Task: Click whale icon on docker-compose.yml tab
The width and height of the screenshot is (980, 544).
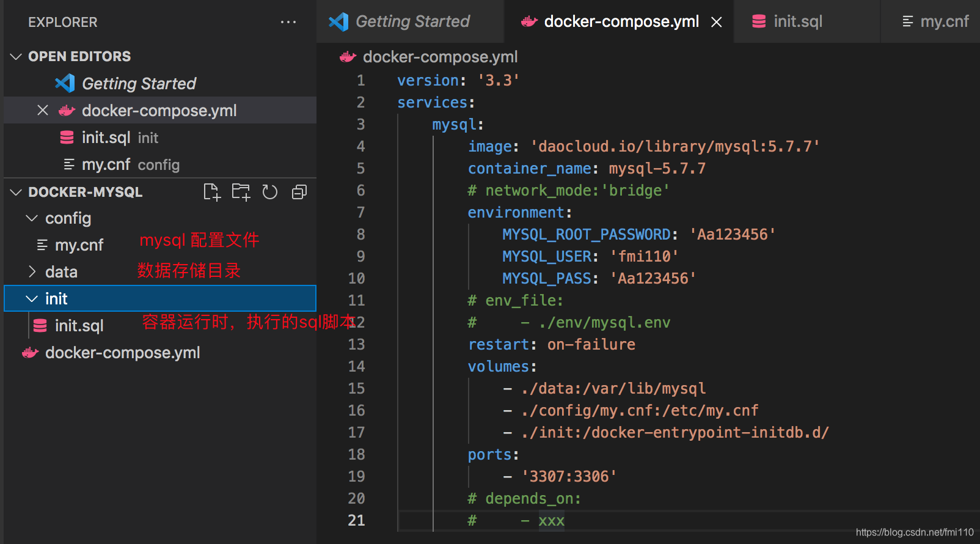Action: pos(529,21)
